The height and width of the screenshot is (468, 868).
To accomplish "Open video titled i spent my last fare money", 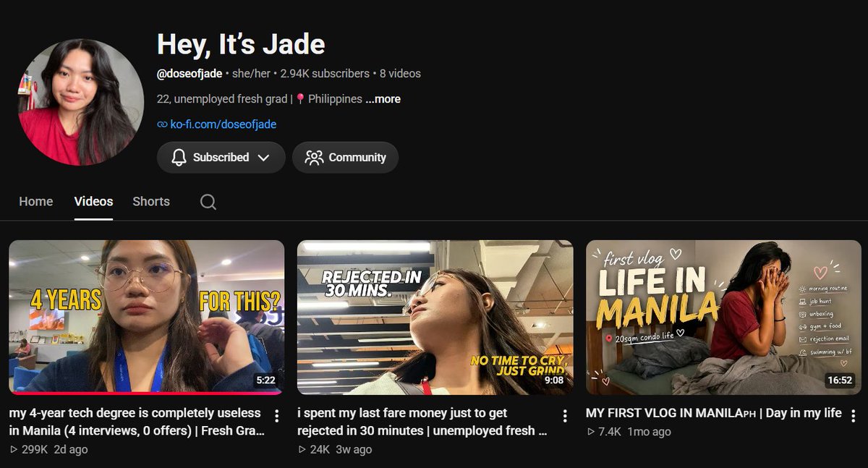I will point(422,422).
